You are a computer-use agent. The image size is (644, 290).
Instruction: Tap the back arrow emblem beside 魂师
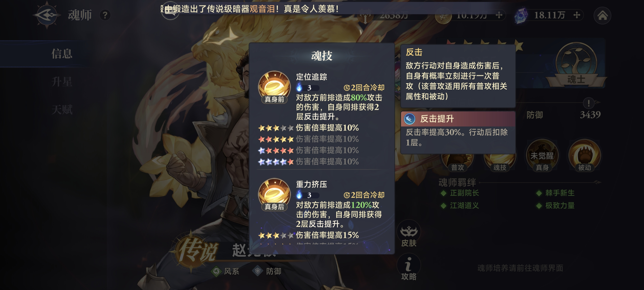pyautogui.click(x=47, y=15)
